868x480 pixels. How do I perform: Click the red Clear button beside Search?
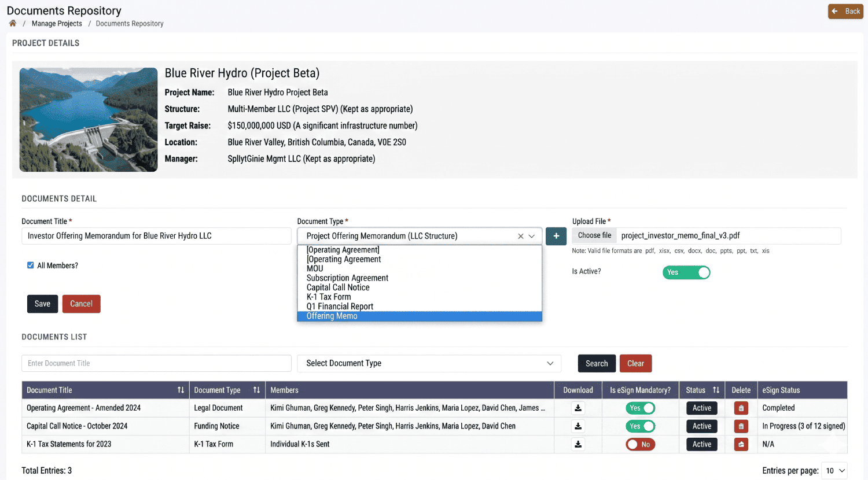coord(635,363)
